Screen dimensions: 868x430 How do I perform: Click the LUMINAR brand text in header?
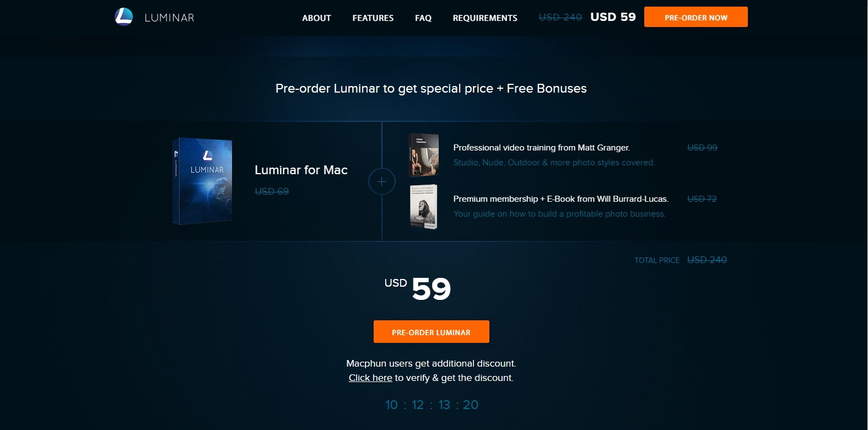point(169,18)
